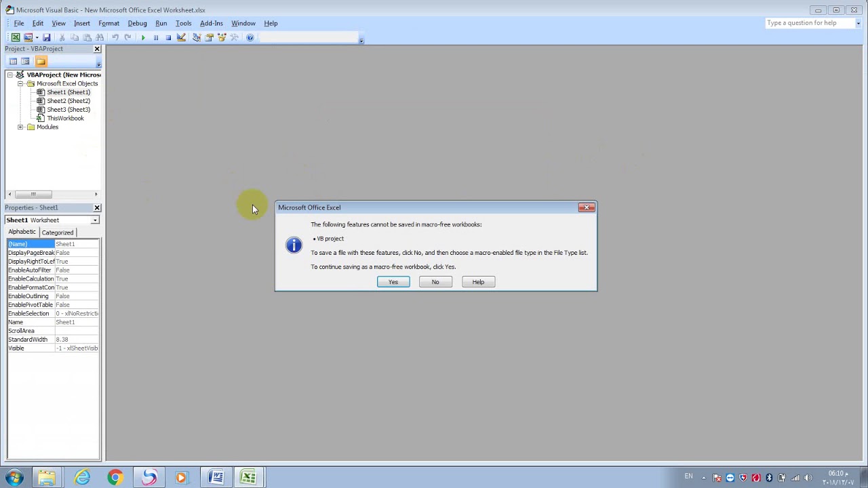
Task: Close the Microsoft Office Excel dialog
Action: point(587,207)
